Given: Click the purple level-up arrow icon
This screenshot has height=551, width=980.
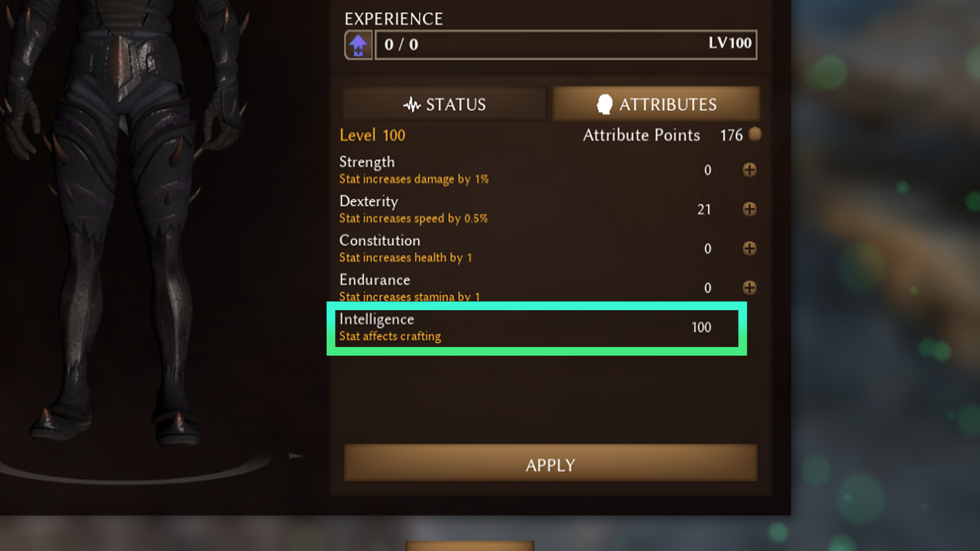Looking at the screenshot, I should [x=358, y=45].
